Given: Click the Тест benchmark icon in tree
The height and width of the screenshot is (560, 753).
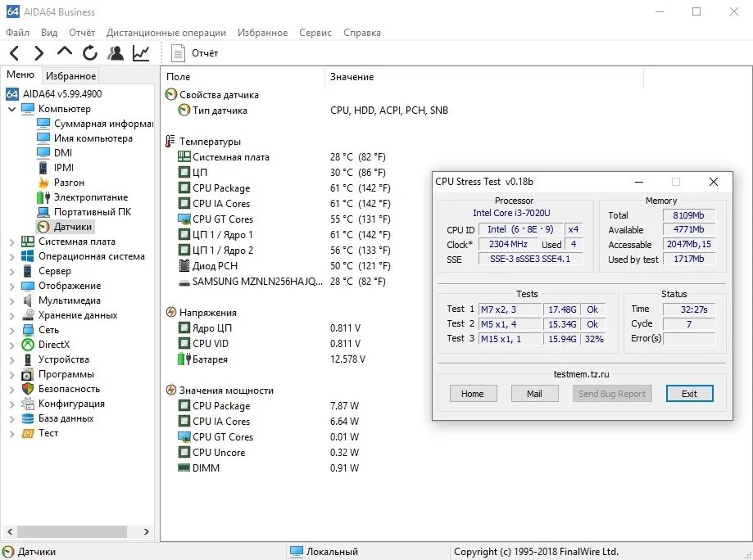Looking at the screenshot, I should pyautogui.click(x=28, y=433).
